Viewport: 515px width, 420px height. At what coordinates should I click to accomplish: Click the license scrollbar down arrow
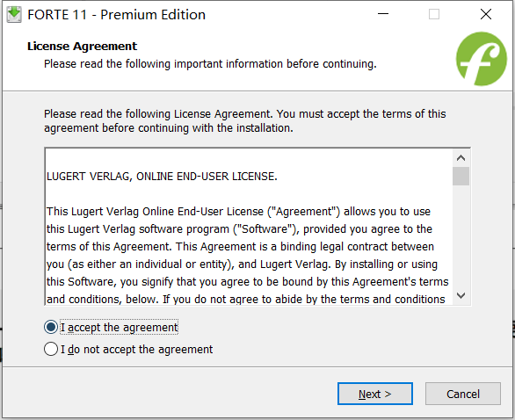[x=461, y=295]
